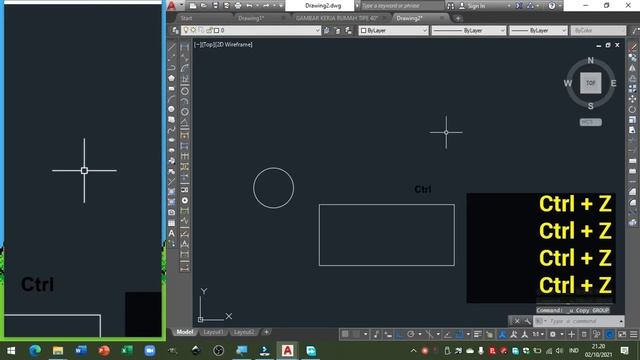This screenshot has height=360, width=640.
Task: Switch to the Drawing1* tab
Action: click(251, 18)
